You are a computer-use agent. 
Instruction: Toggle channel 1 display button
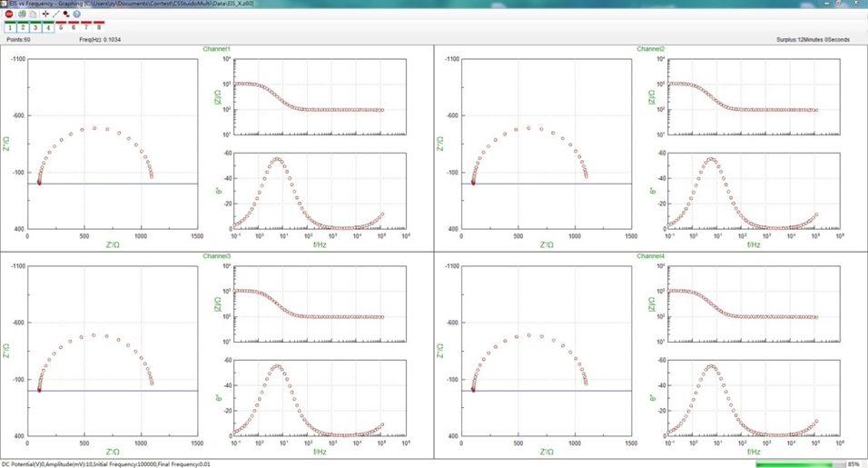pos(10,27)
